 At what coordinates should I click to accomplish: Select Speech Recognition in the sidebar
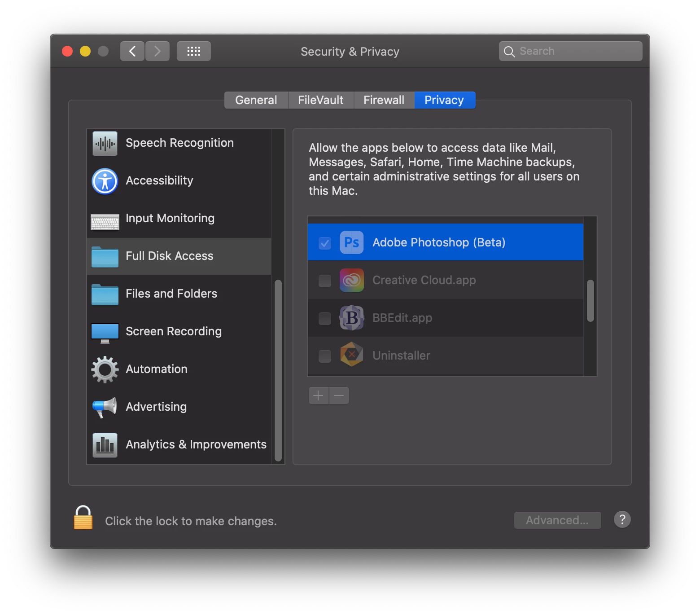tap(179, 143)
